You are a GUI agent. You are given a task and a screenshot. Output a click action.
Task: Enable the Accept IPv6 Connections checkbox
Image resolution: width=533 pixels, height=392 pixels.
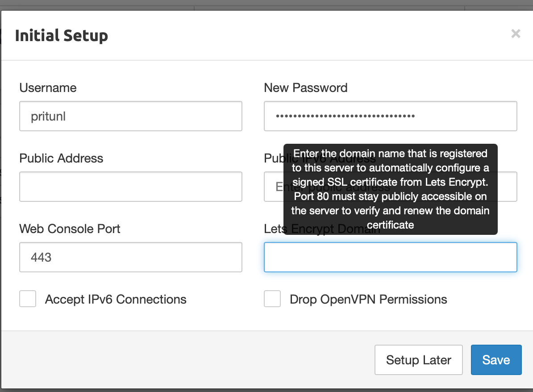point(28,299)
